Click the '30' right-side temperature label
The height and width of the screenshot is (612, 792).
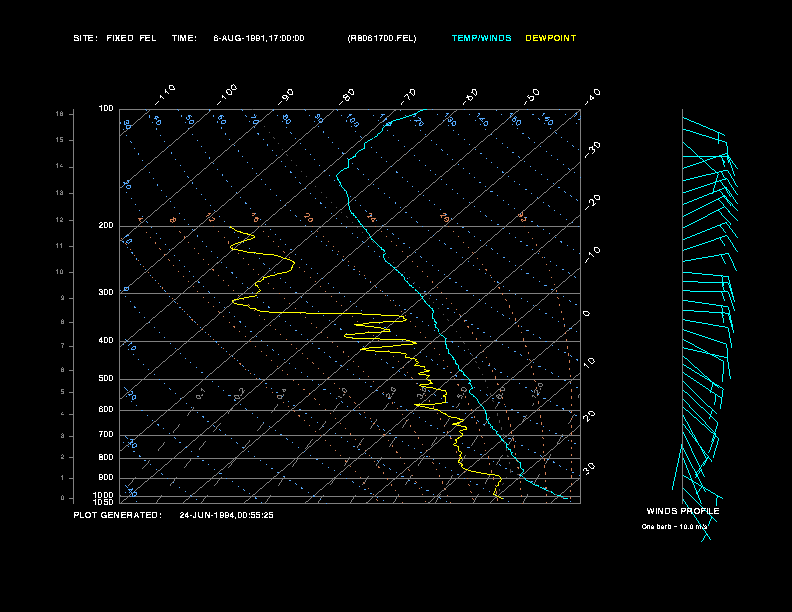pyautogui.click(x=589, y=469)
